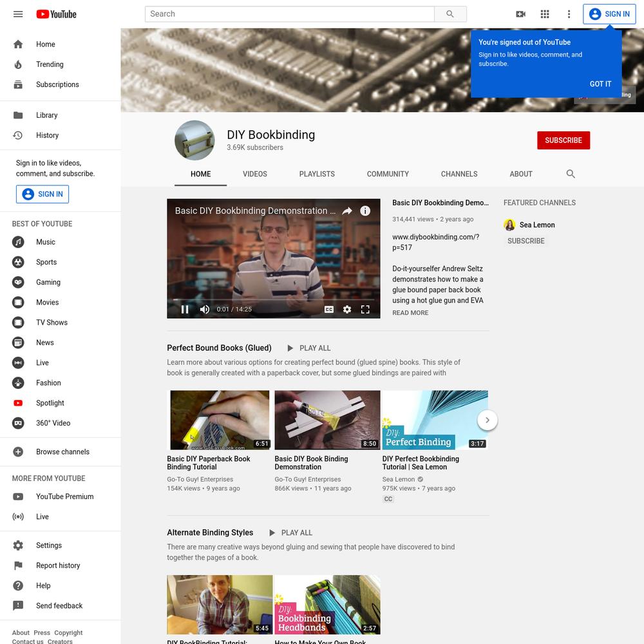
Task: Open History in the sidebar
Action: click(x=61, y=135)
